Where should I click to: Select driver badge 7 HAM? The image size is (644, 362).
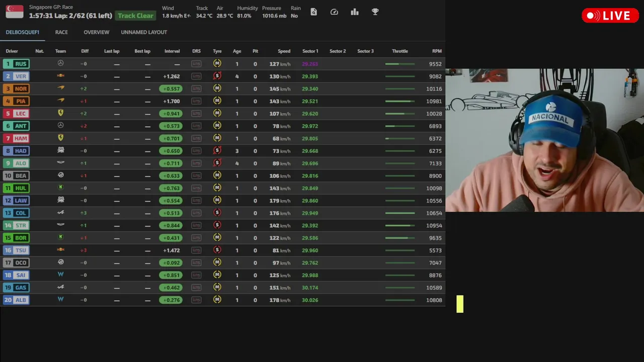pos(16,138)
